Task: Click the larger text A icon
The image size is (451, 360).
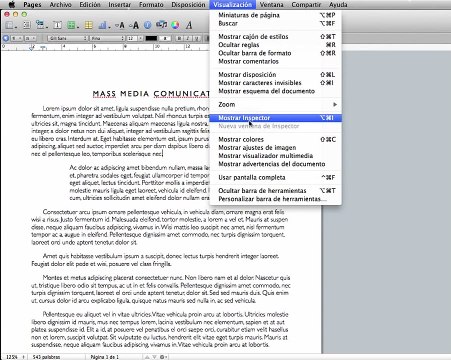Action: pyautogui.click(x=134, y=25)
